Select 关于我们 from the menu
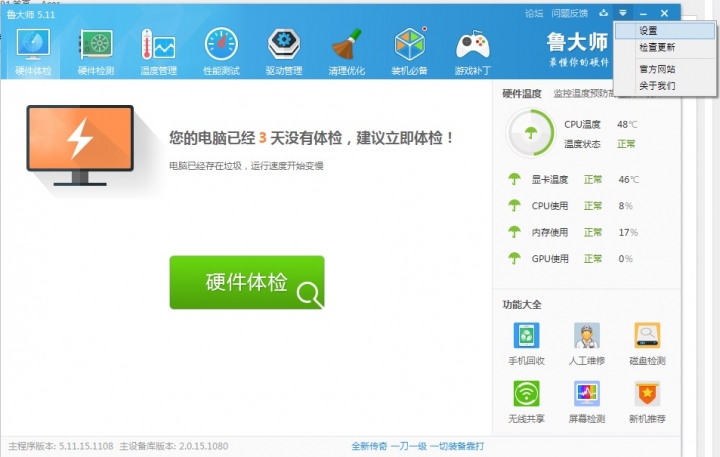 [x=664, y=86]
